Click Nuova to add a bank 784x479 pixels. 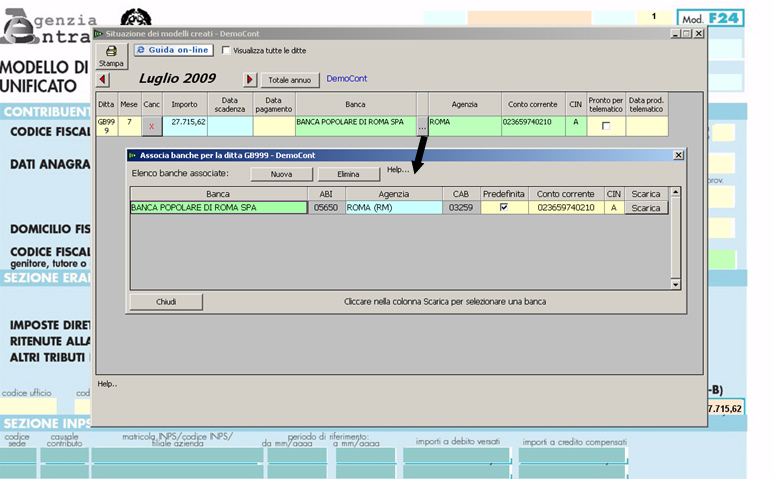(x=281, y=174)
